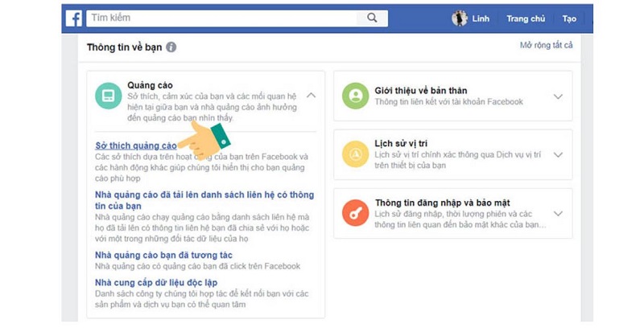
Task: Go to Trang chủ in top bar
Action: click(x=526, y=18)
